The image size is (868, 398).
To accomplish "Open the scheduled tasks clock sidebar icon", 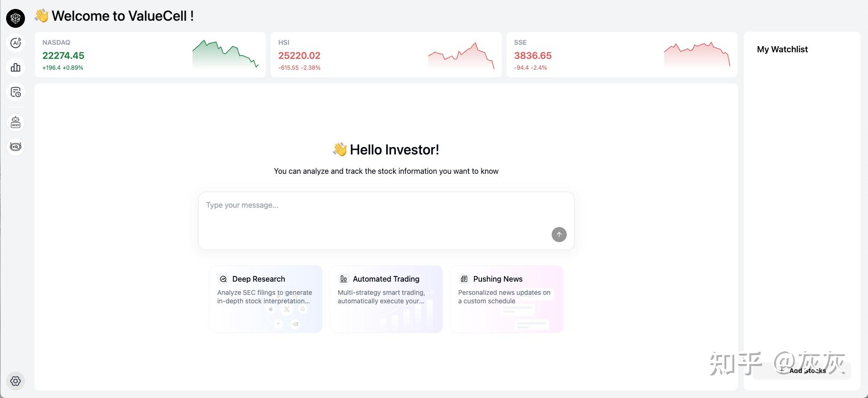I will pos(16,92).
